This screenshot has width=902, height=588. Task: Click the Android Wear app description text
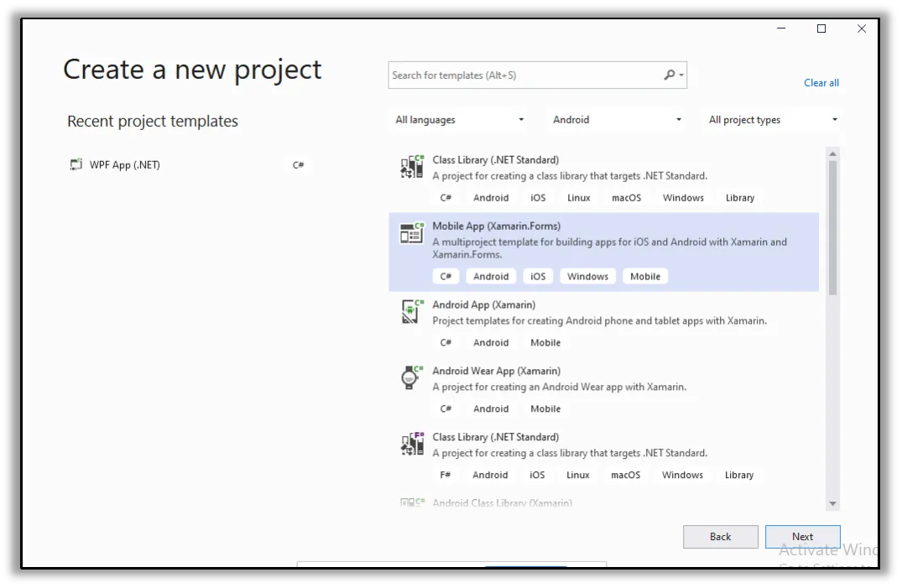click(x=559, y=388)
